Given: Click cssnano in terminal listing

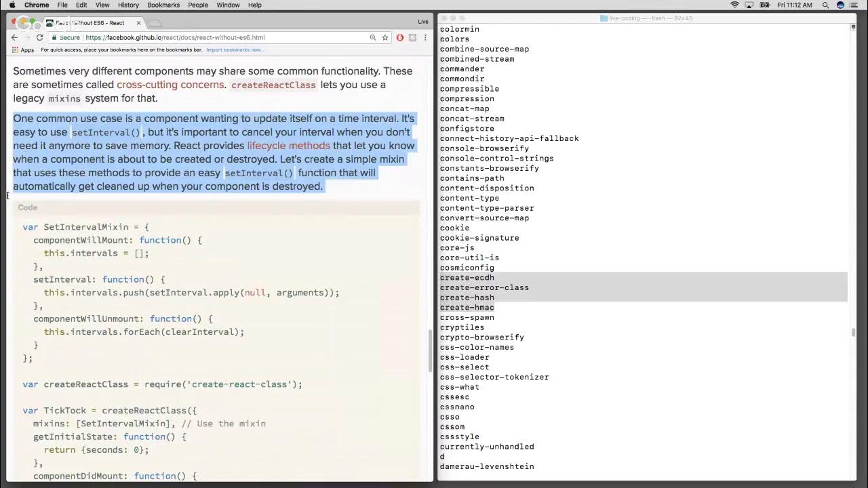Looking at the screenshot, I should click(x=457, y=407).
